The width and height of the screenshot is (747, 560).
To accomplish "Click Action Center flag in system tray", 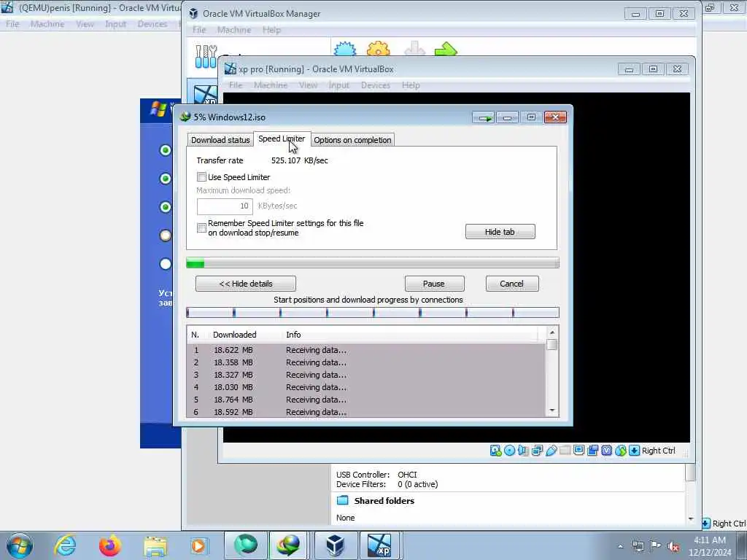I will click(x=656, y=546).
